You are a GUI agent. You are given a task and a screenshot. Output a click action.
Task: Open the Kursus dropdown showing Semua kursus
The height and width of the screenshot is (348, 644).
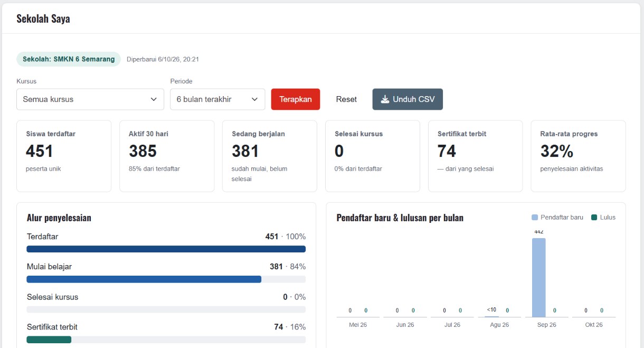pyautogui.click(x=90, y=99)
